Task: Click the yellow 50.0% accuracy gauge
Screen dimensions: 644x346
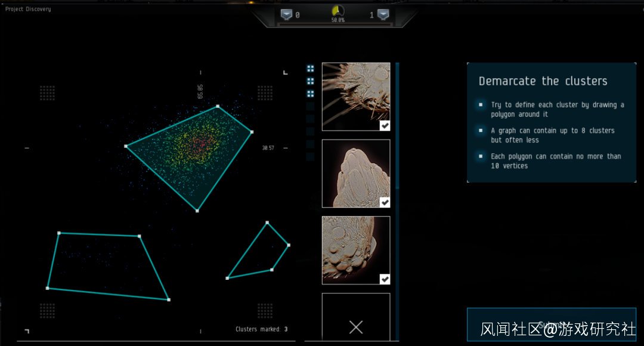Action: click(338, 11)
